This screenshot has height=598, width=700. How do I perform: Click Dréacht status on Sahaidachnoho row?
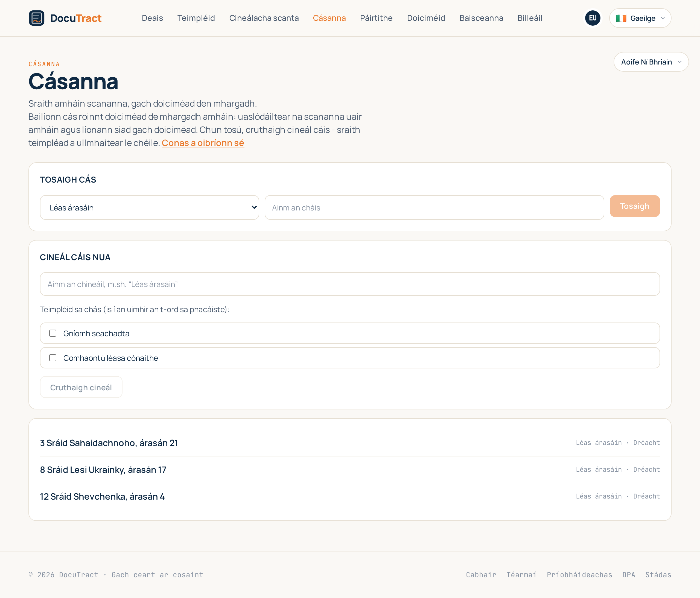(646, 443)
